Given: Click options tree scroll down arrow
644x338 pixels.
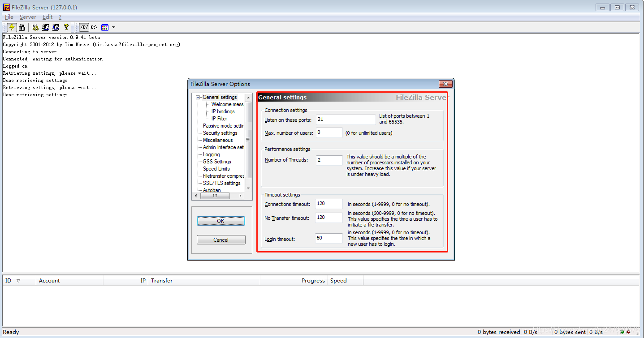Looking at the screenshot, I should (248, 189).
